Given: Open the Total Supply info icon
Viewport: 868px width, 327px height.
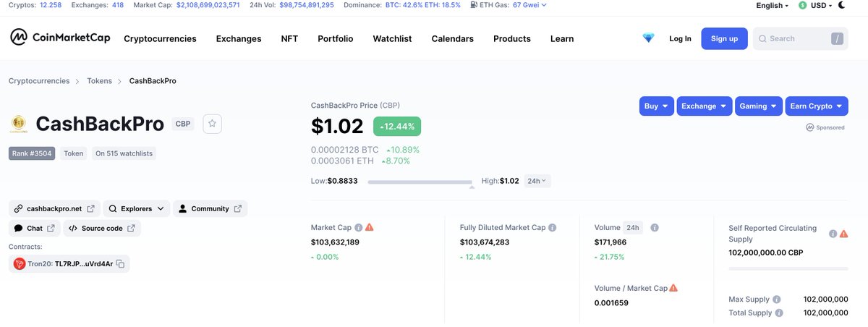Looking at the screenshot, I should click(x=779, y=313).
